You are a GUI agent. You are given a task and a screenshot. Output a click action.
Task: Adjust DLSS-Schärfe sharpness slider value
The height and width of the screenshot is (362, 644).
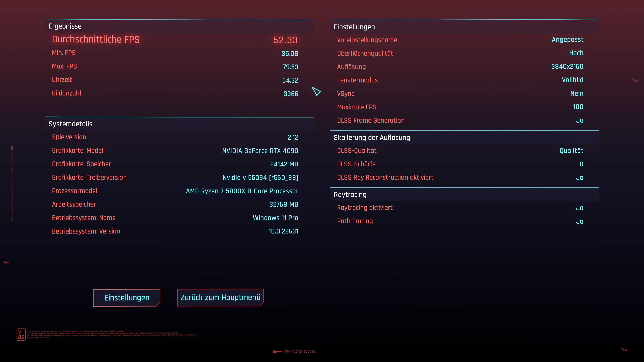coord(581,164)
